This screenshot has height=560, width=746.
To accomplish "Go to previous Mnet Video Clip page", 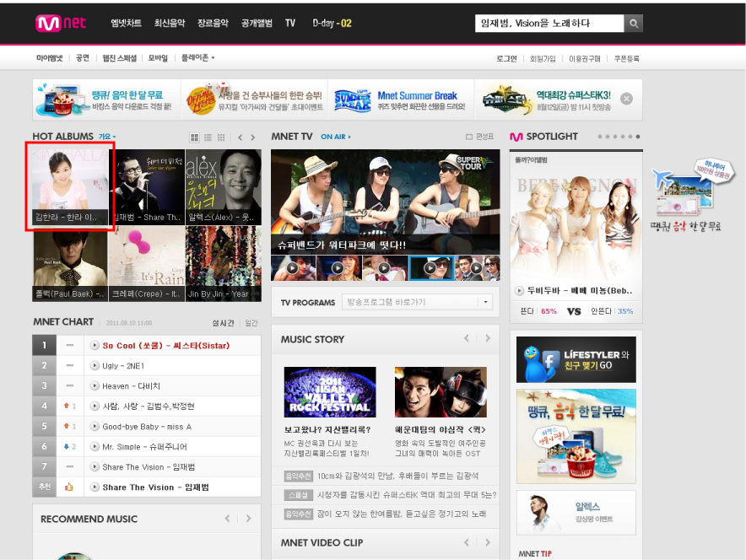I will (x=467, y=542).
